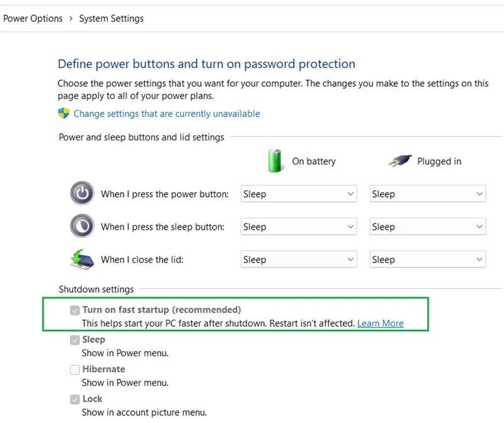Click the UAC shield icon

[x=64, y=113]
